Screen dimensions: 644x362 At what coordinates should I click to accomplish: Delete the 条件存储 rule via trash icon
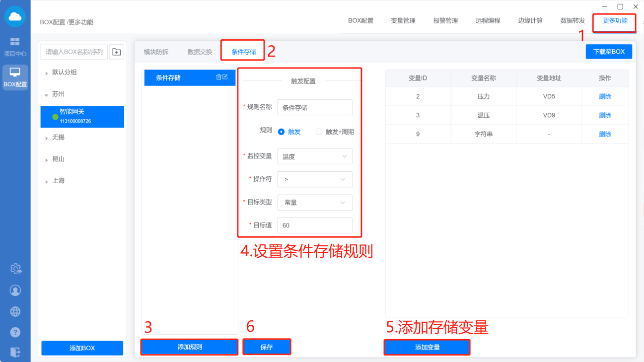click(218, 77)
